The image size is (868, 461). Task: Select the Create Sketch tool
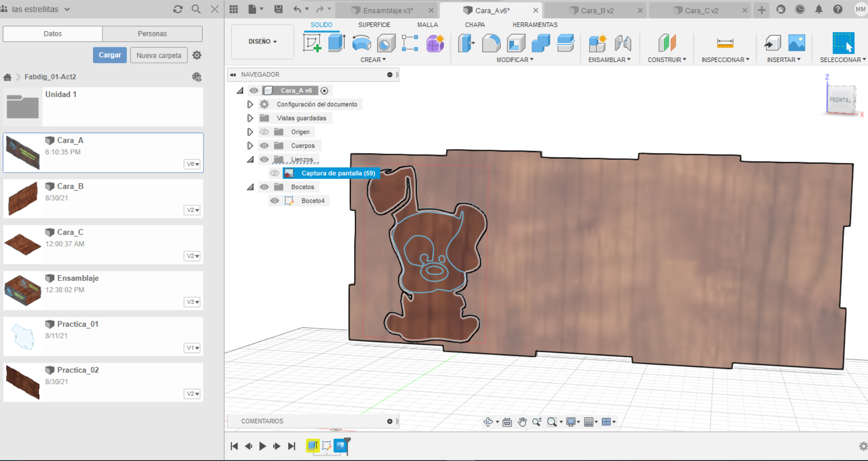point(312,43)
